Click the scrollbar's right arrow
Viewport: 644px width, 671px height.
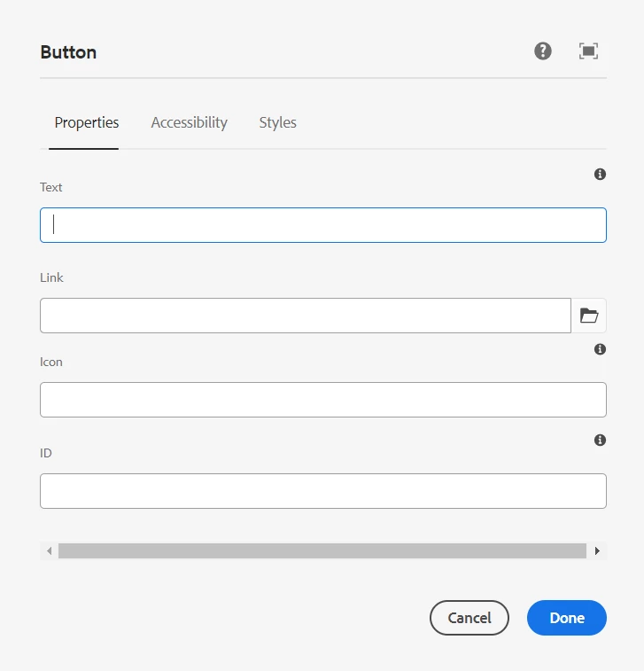(598, 551)
